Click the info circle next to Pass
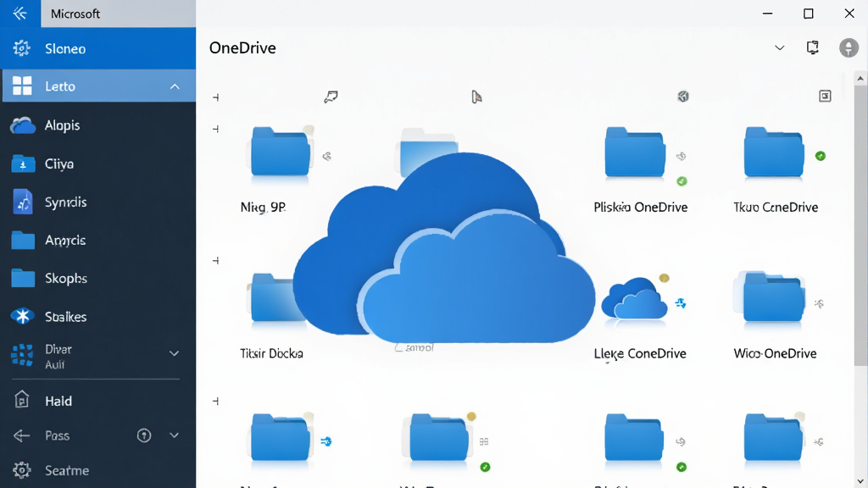This screenshot has width=868, height=488. pyautogui.click(x=144, y=435)
